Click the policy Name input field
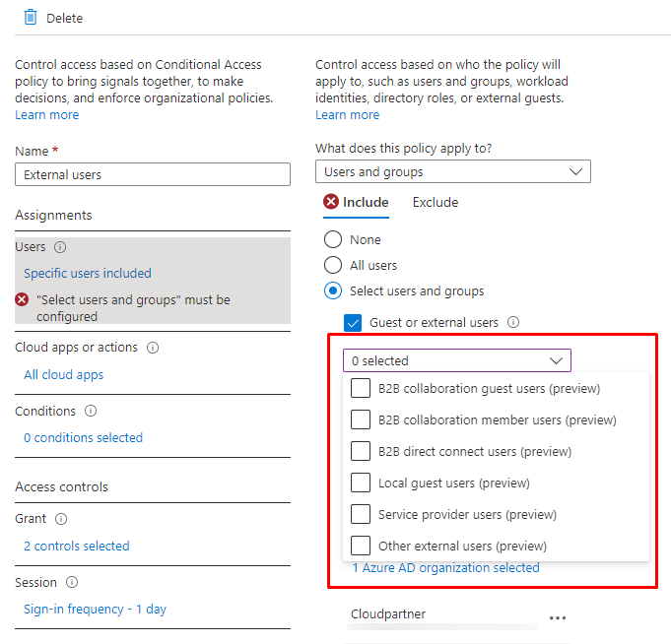Viewport: 671px width, 644px height. point(153,174)
